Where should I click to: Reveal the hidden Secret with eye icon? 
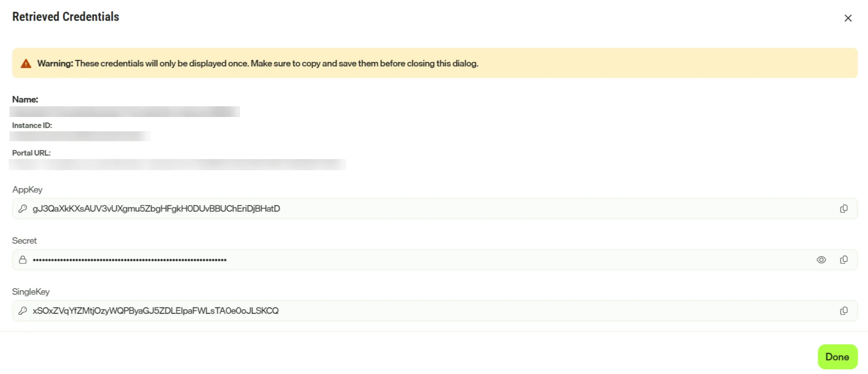click(x=821, y=260)
